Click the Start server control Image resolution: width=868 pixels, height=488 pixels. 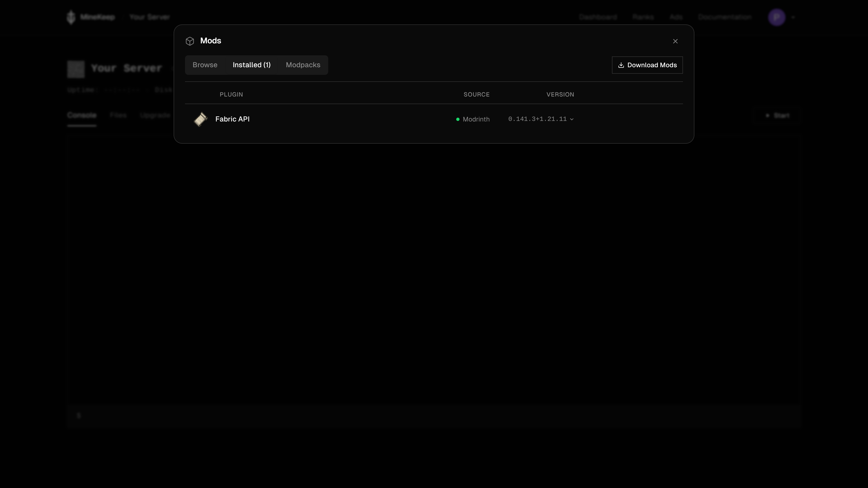(777, 115)
